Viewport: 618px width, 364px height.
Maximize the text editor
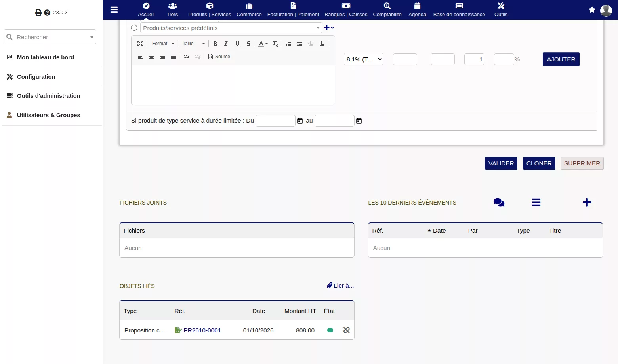pyautogui.click(x=140, y=44)
